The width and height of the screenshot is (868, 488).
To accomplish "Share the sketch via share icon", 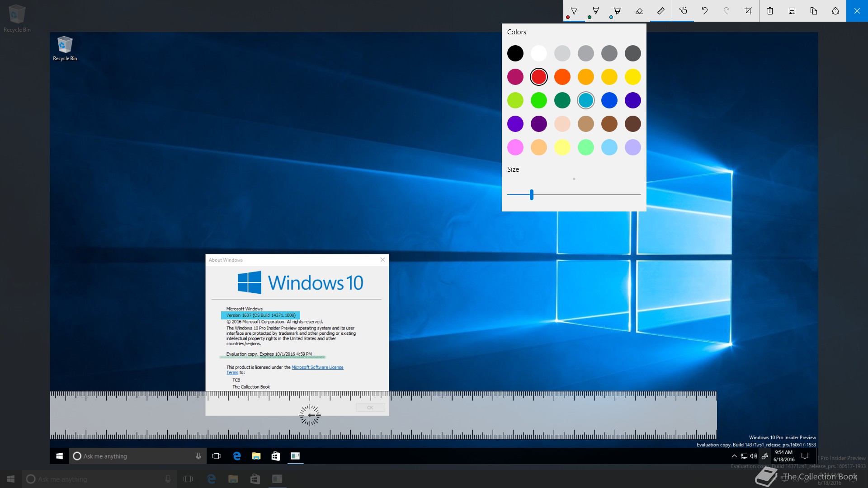I will (835, 11).
